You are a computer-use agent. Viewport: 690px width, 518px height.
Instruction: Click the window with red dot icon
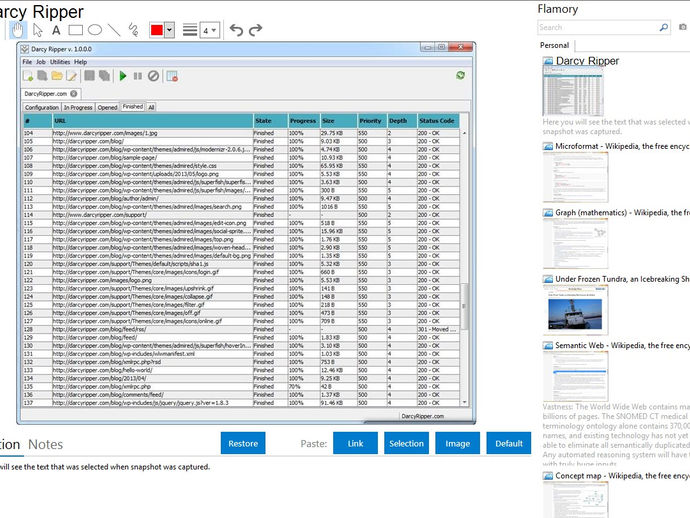(172, 76)
